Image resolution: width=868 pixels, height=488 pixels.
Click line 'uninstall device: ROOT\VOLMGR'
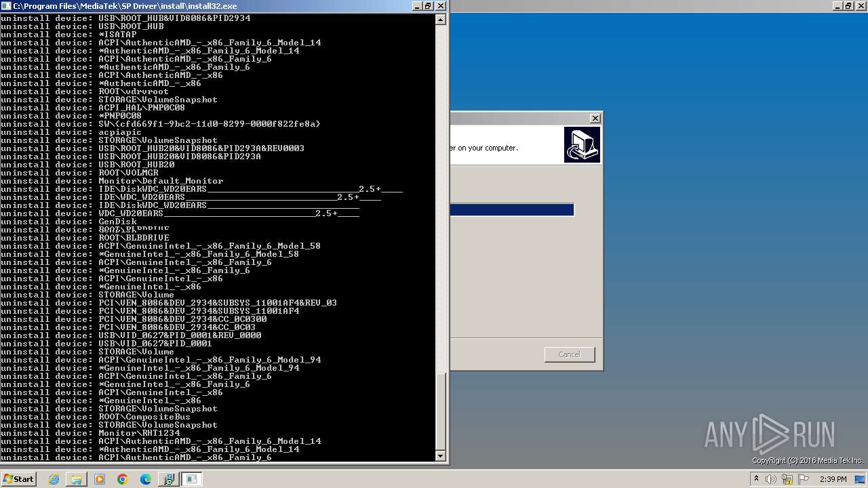coord(79,173)
